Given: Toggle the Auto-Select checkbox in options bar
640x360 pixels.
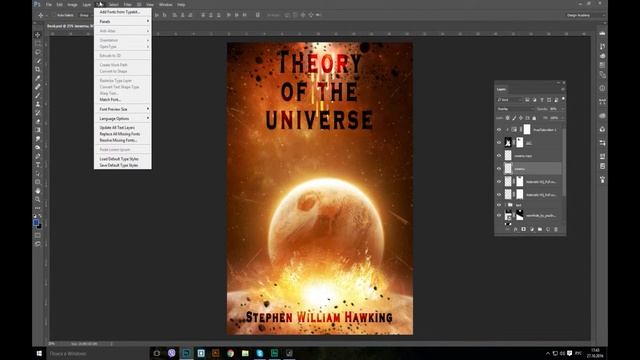Looking at the screenshot, I should (53, 15).
